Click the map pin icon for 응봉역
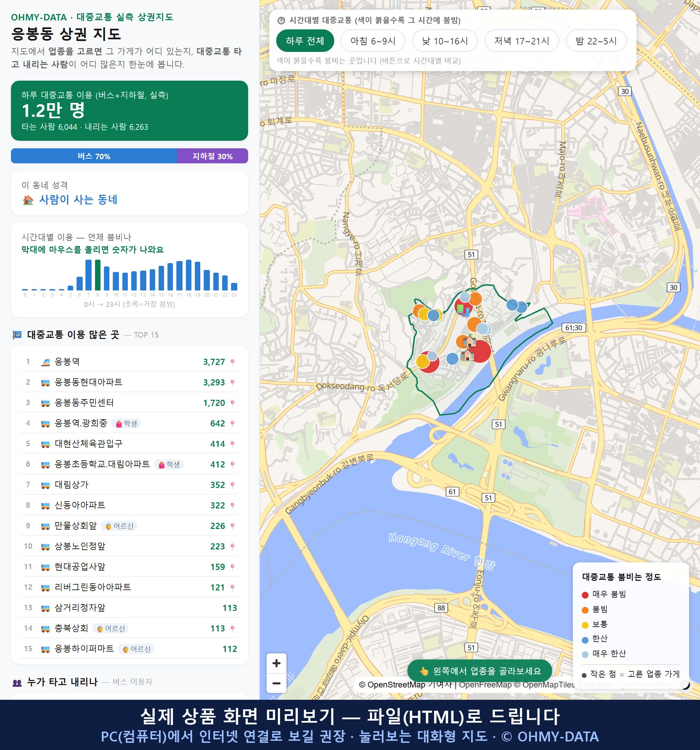 click(x=232, y=362)
